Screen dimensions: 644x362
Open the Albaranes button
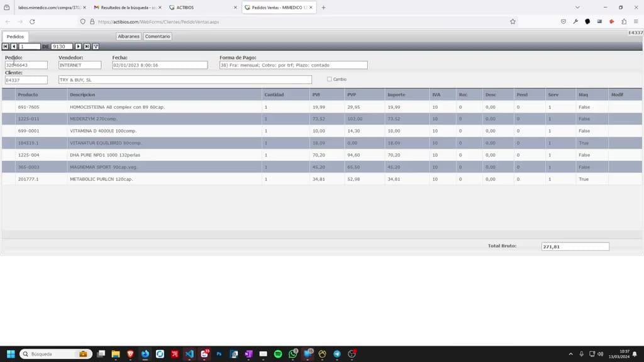(128, 36)
